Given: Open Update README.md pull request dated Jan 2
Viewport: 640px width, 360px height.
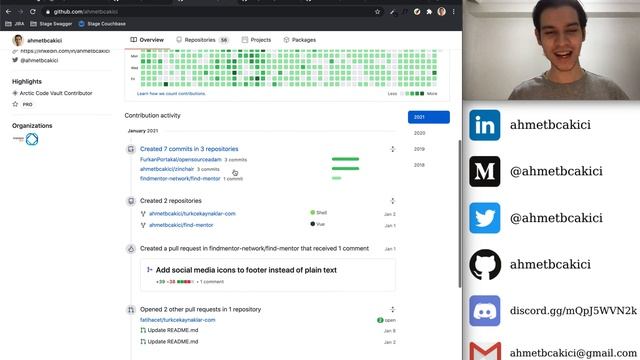Looking at the screenshot, I should [173, 342].
